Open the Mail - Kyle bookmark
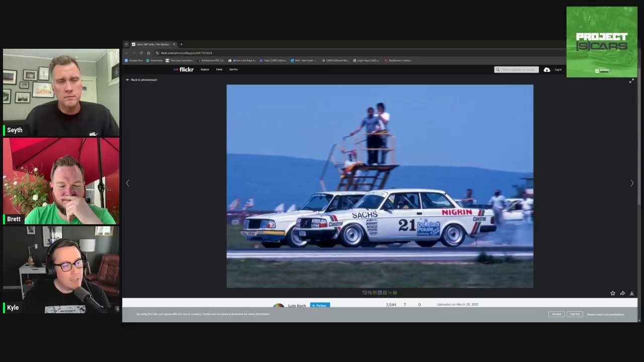Screen dimensions: 644x362 [x=304, y=60]
